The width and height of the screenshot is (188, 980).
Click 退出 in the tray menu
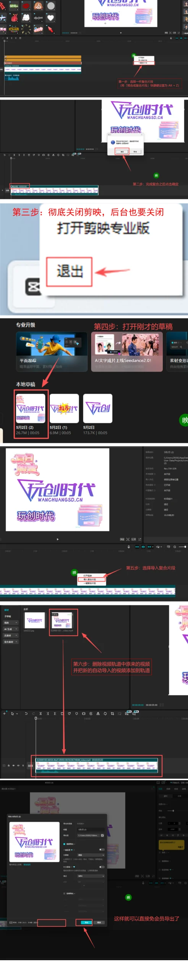(70, 271)
